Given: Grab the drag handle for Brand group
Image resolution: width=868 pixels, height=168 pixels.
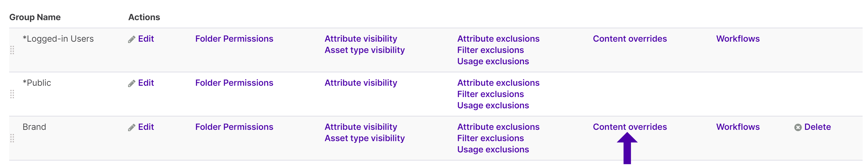Looking at the screenshot, I should [x=12, y=138].
